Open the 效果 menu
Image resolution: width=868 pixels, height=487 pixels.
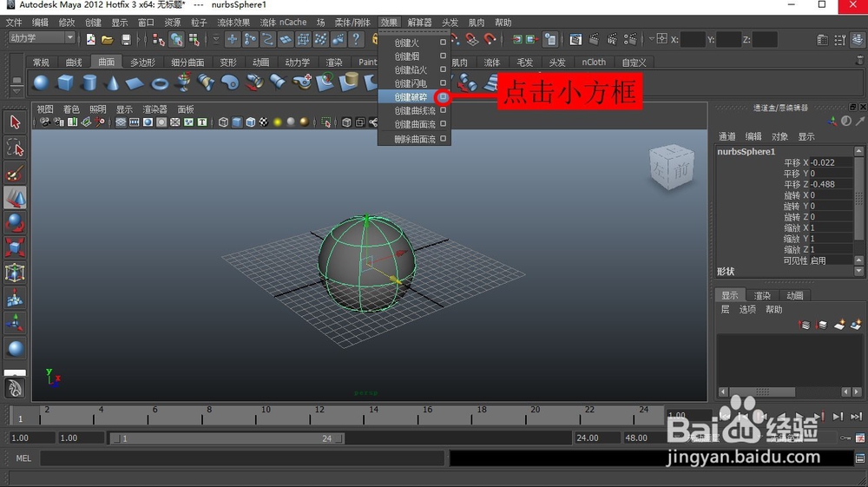click(x=389, y=23)
